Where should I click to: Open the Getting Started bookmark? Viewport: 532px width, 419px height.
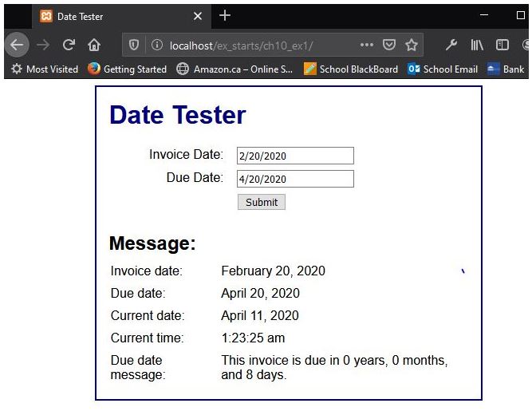[128, 69]
